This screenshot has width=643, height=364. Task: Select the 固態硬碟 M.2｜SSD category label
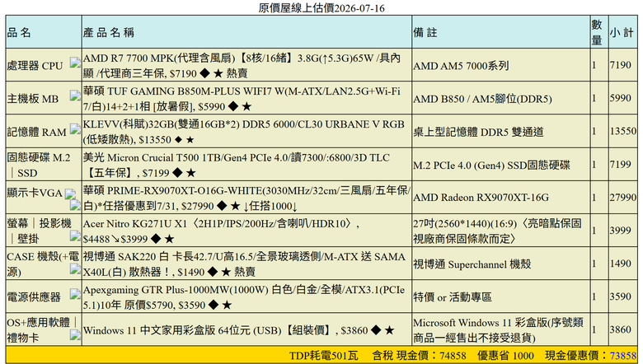pos(39,165)
